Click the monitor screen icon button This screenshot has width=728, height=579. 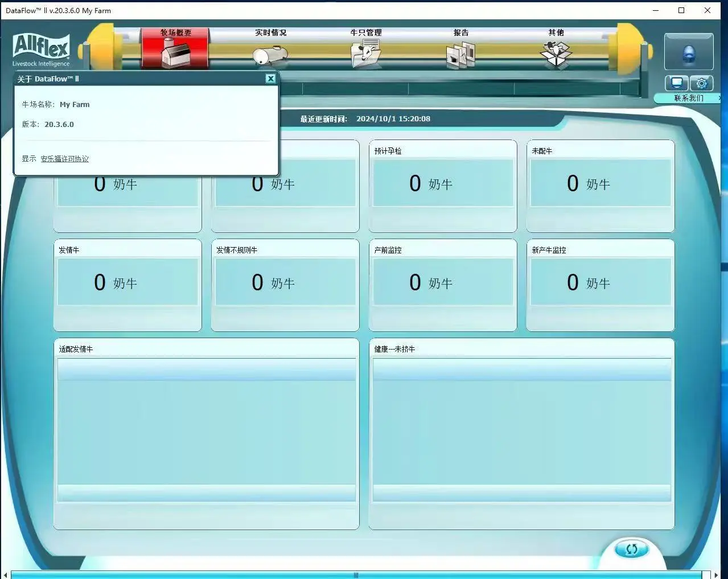point(677,84)
